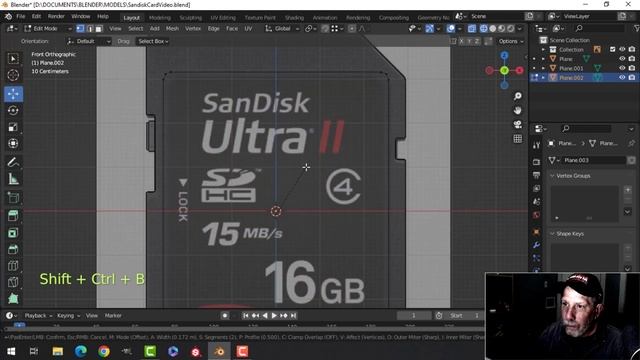The width and height of the screenshot is (640, 360).
Task: Open the Object properties tab (orange square)
Action: [x=536, y=232]
